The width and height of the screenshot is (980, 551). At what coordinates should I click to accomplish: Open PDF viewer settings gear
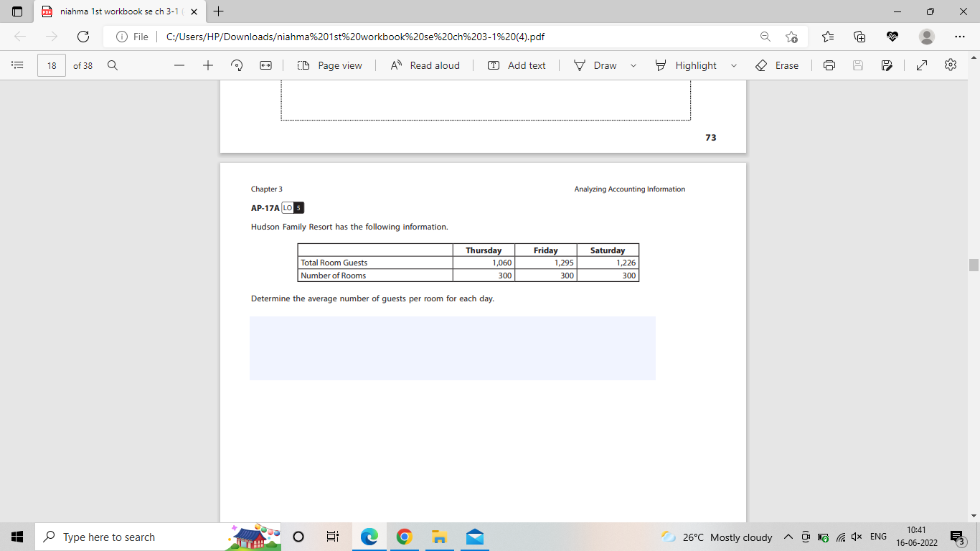click(950, 65)
